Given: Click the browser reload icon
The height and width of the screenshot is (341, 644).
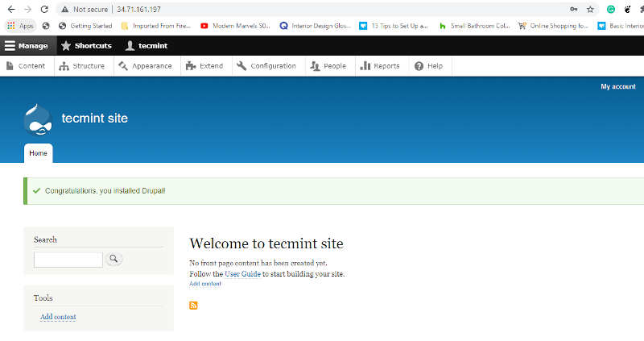Looking at the screenshot, I should click(x=43, y=9).
